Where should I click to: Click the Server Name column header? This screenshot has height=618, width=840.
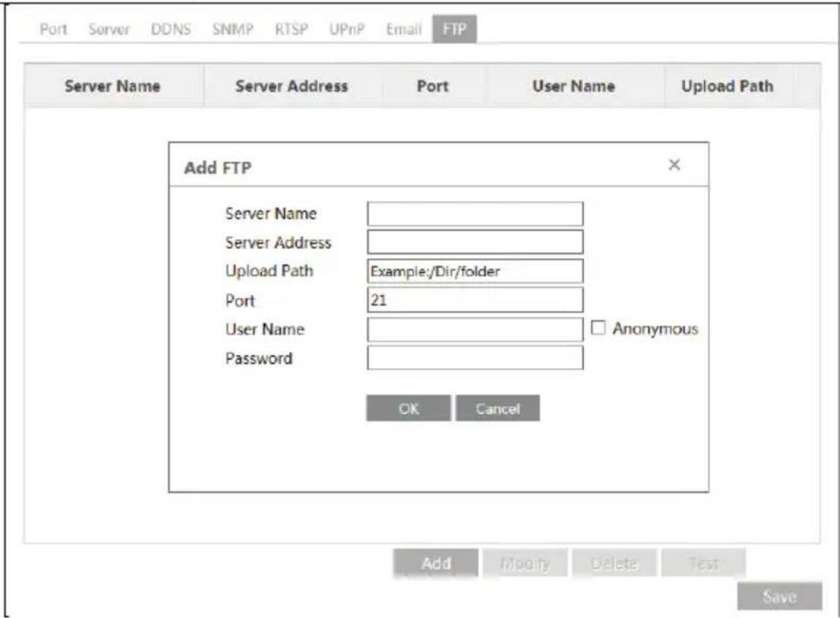112,85
